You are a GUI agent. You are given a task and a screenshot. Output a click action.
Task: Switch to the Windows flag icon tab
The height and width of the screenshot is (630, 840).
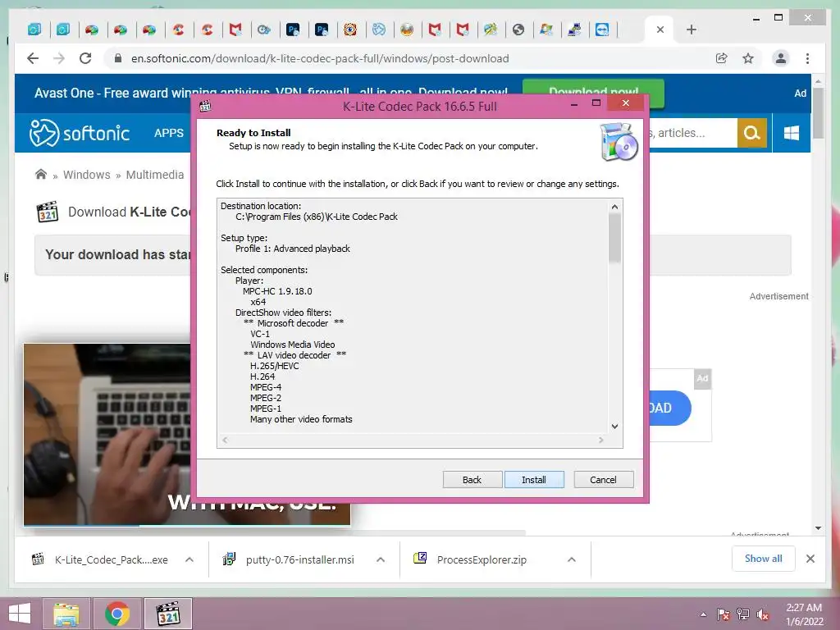[546, 30]
